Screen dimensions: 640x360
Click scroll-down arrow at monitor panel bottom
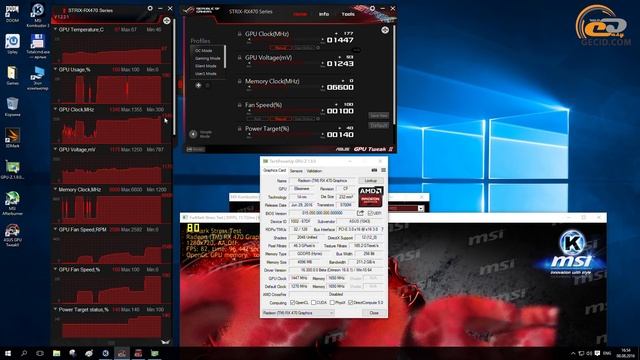click(165, 342)
